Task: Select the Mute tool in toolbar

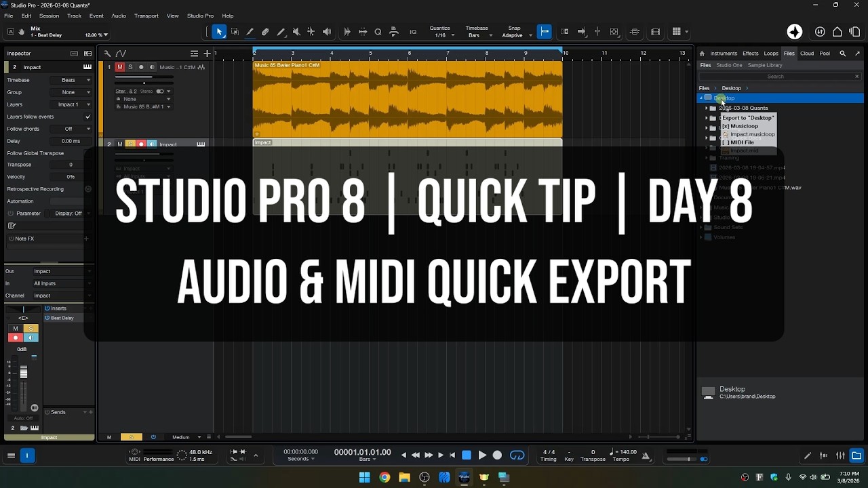Action: click(296, 32)
